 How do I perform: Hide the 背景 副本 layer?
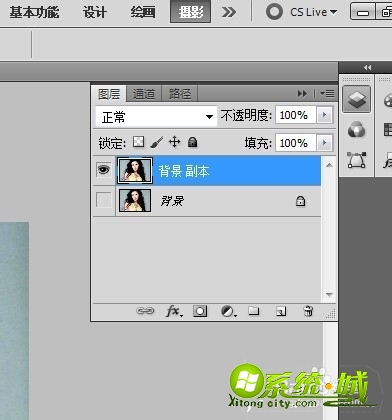(103, 170)
